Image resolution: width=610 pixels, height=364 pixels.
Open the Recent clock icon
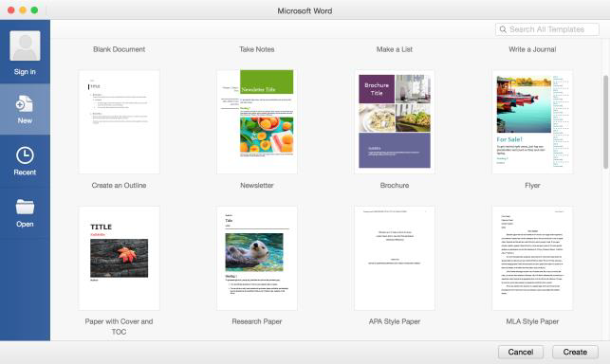[x=25, y=155]
